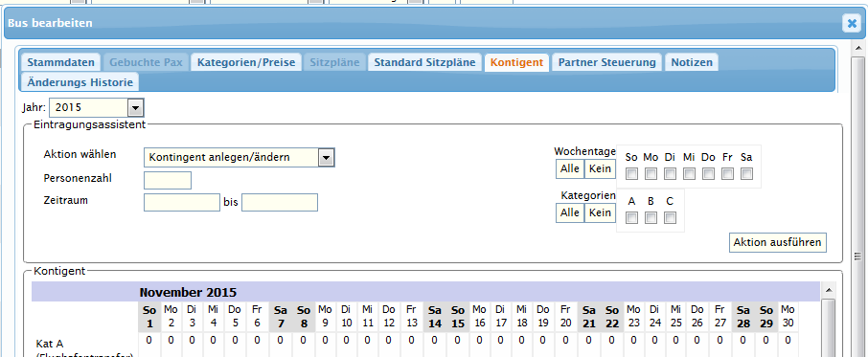The image size is (868, 357).
Task: Check the Sa weekday checkbox
Action: click(746, 174)
